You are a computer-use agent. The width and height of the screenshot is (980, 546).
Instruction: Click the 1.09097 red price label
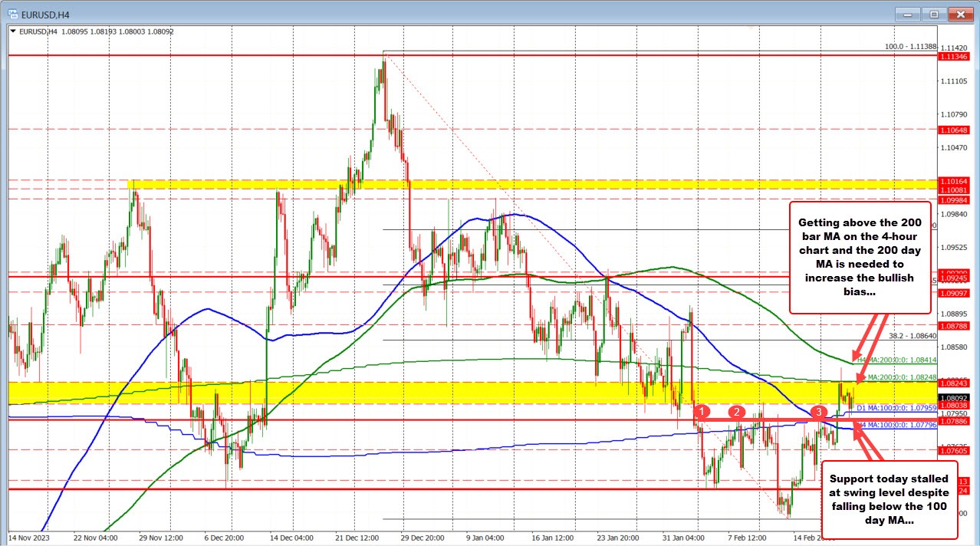click(x=955, y=293)
